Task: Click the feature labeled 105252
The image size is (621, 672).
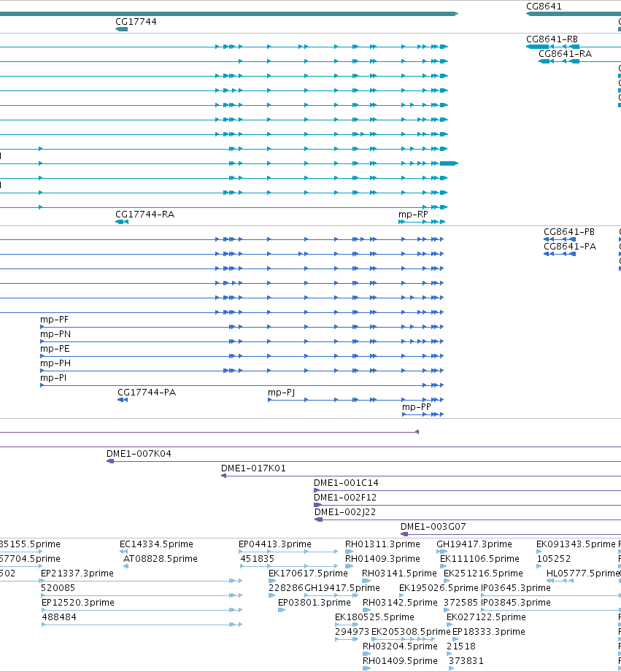Action: click(554, 559)
